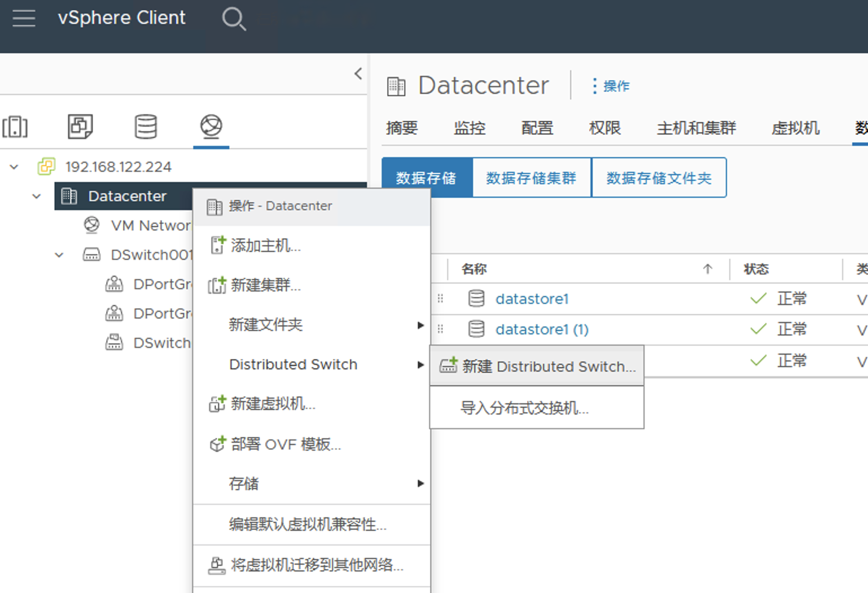
Task: Select 将虚拟机迁移到其他网络... entry
Action: [x=312, y=565]
